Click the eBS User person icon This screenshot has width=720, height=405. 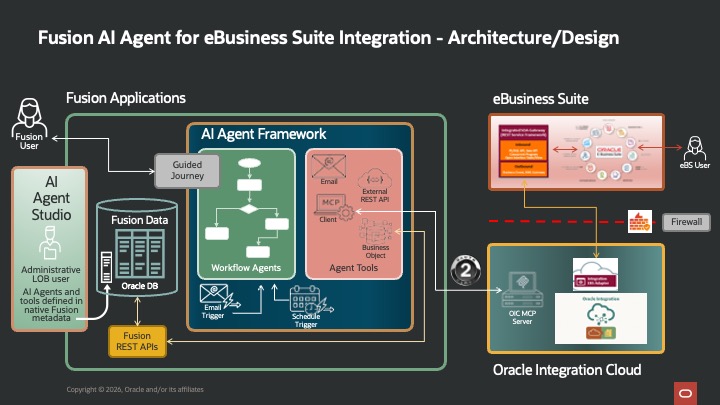(x=695, y=148)
